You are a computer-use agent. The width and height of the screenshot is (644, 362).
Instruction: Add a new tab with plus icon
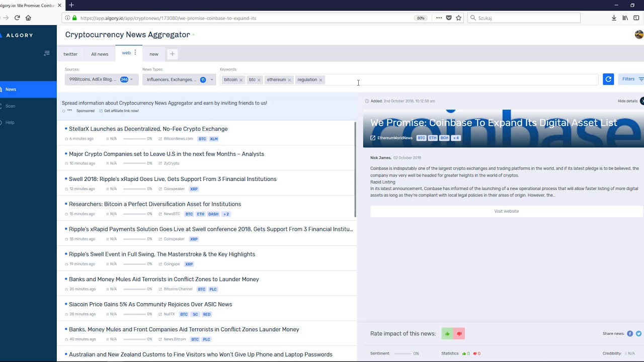coord(172,54)
